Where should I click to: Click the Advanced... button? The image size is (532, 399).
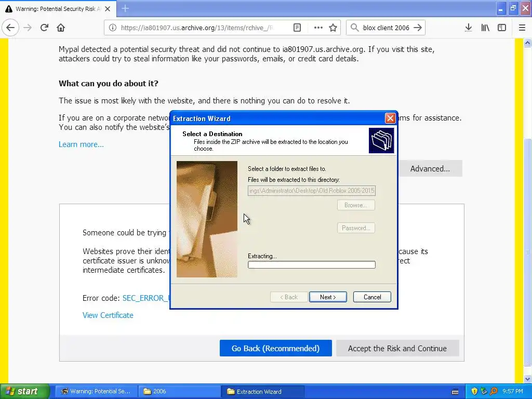pyautogui.click(x=430, y=169)
